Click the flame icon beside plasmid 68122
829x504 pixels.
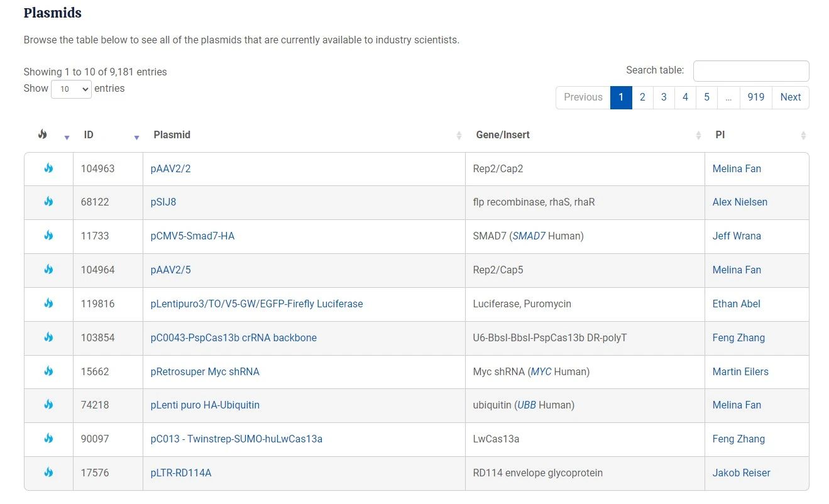(x=48, y=202)
